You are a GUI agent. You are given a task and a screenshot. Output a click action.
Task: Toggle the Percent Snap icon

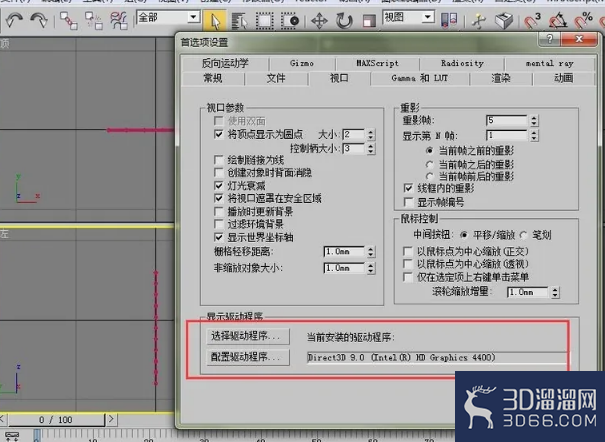(x=583, y=21)
